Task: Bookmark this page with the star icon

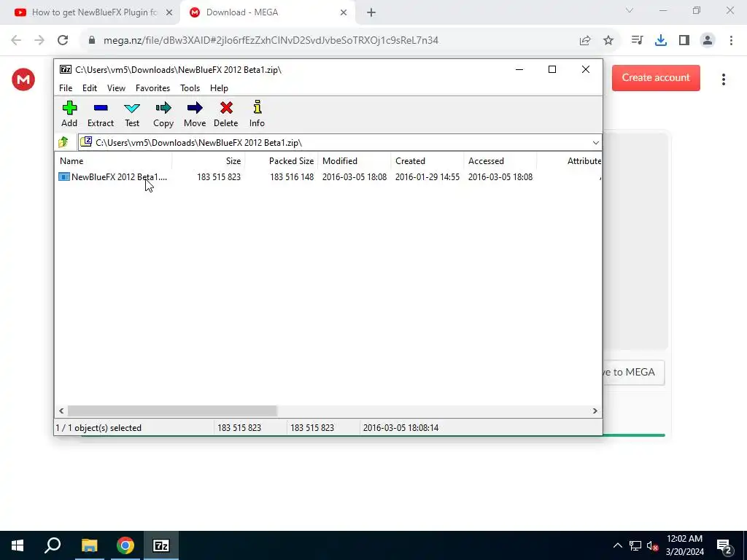Action: pyautogui.click(x=608, y=40)
